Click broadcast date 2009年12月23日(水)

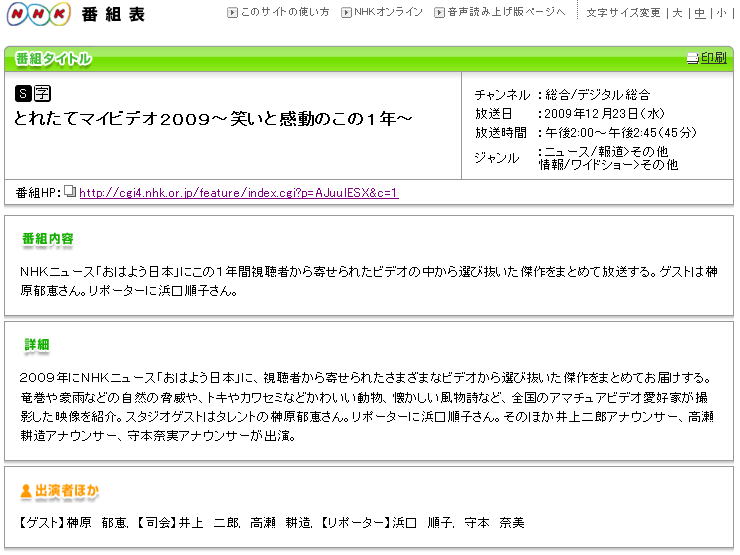click(x=605, y=114)
